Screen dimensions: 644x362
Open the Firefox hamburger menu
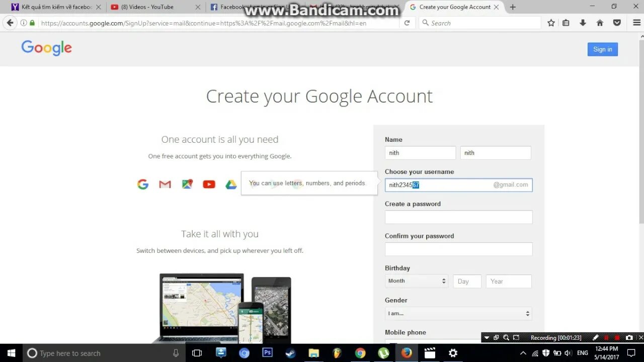[x=637, y=23]
